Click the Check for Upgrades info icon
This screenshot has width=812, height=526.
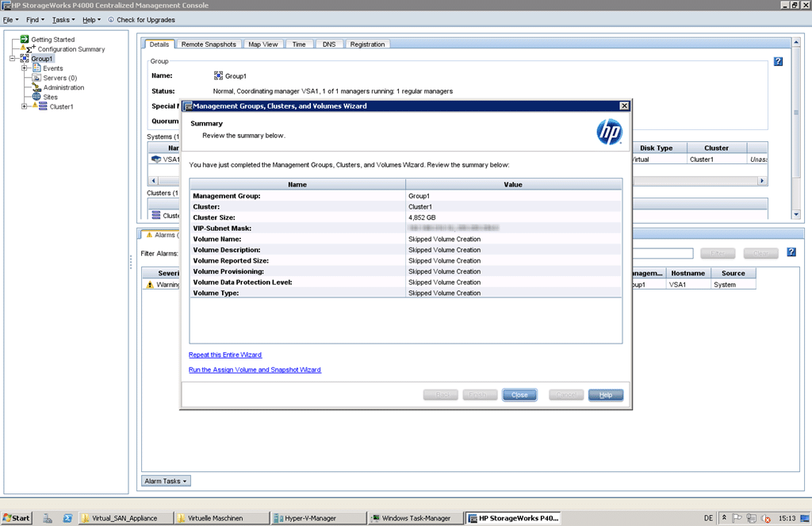click(x=111, y=20)
